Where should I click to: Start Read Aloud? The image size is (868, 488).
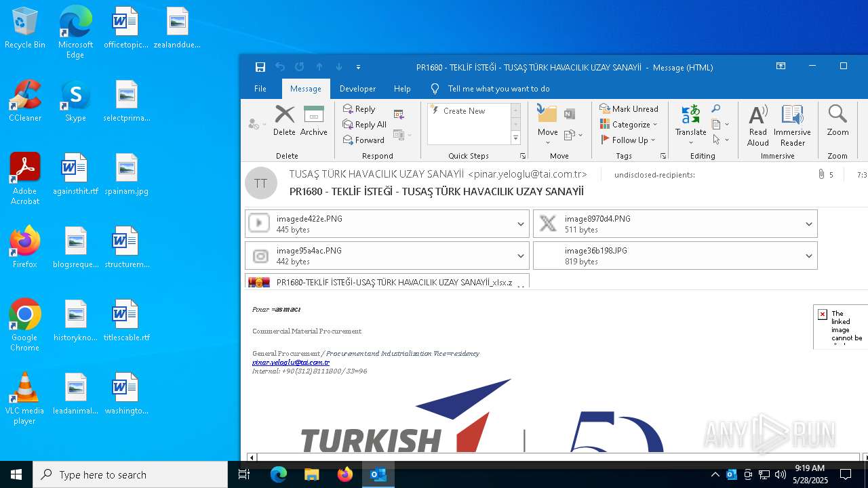pos(757,125)
